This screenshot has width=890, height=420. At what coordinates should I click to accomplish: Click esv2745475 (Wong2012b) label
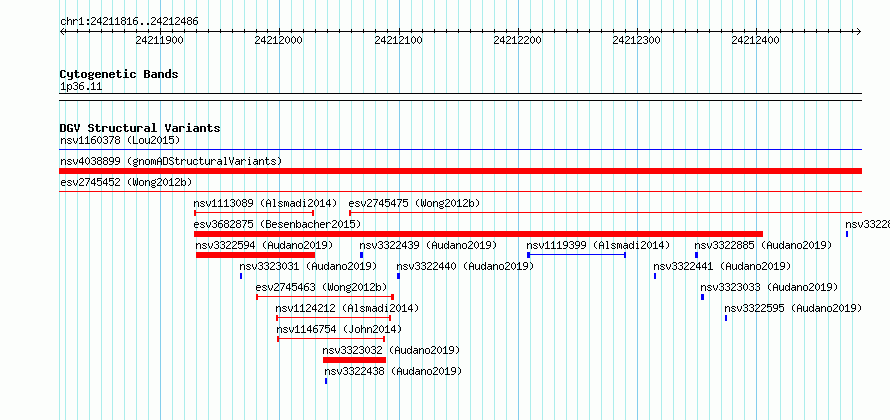point(414,203)
